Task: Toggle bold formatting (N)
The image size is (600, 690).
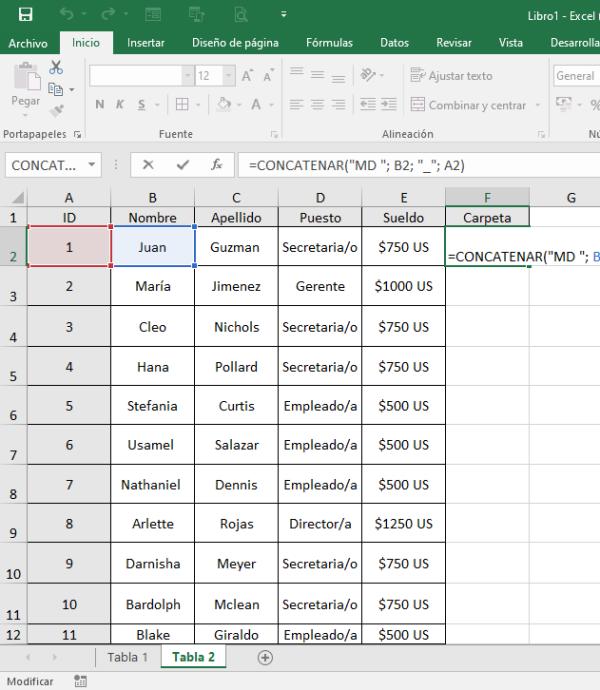Action: pyautogui.click(x=100, y=105)
